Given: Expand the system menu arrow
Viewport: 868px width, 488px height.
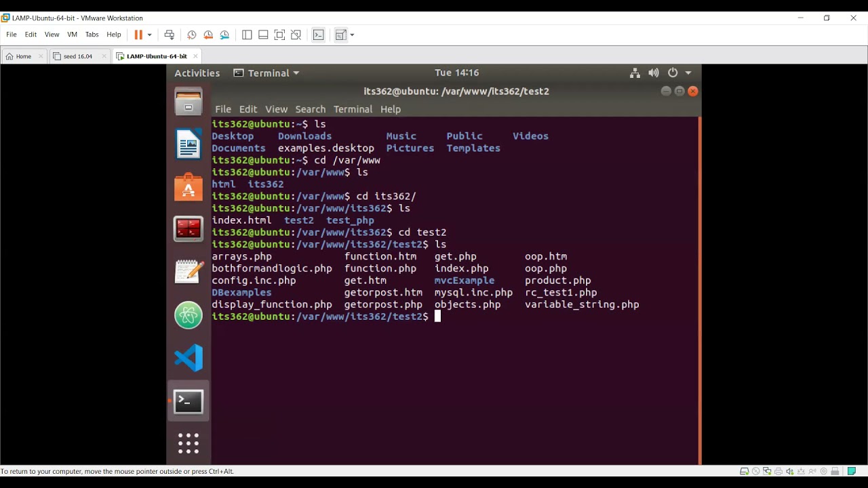Looking at the screenshot, I should coord(688,73).
